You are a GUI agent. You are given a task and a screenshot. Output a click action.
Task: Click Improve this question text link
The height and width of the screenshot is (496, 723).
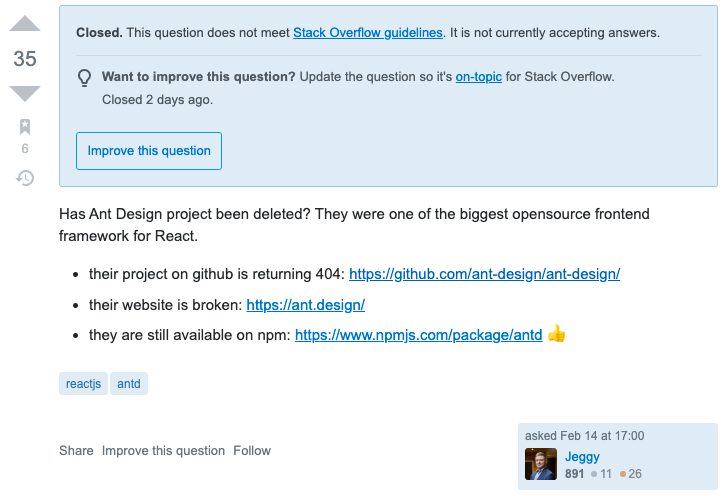pos(163,451)
